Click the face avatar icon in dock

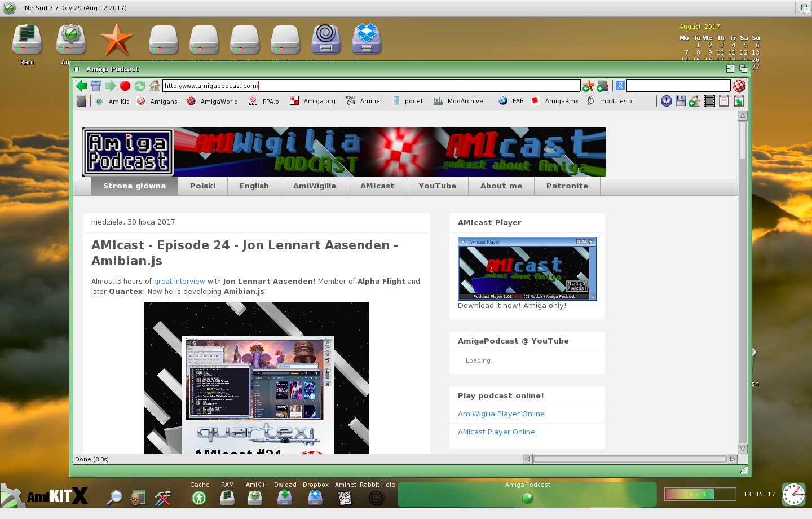tap(138, 498)
